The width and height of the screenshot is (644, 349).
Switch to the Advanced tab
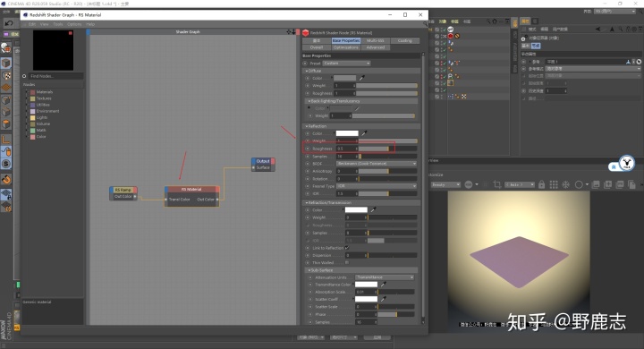click(x=376, y=47)
